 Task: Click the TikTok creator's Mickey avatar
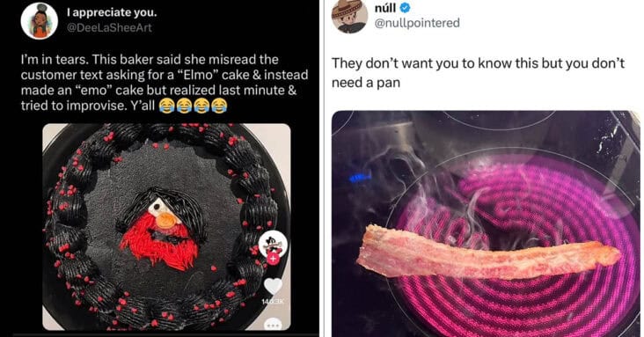pyautogui.click(x=273, y=243)
